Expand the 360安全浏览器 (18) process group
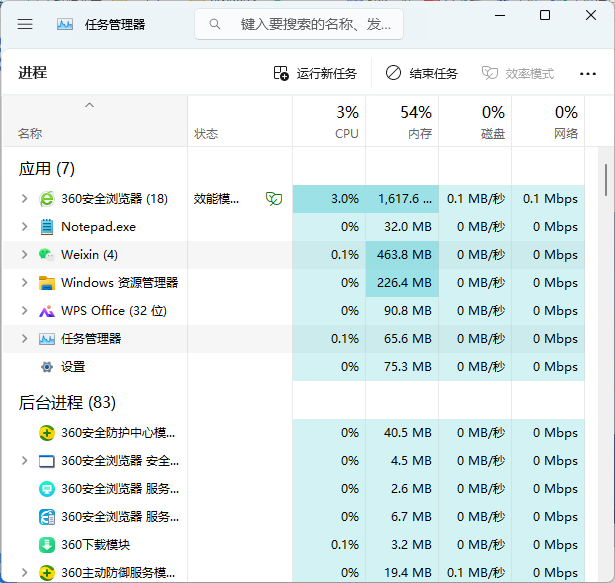 [x=24, y=199]
